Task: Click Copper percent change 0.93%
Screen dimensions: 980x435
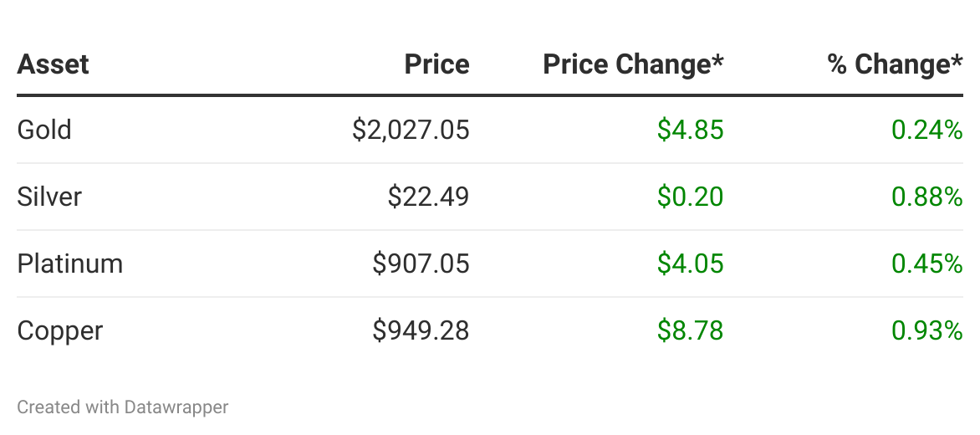Action: click(x=926, y=330)
